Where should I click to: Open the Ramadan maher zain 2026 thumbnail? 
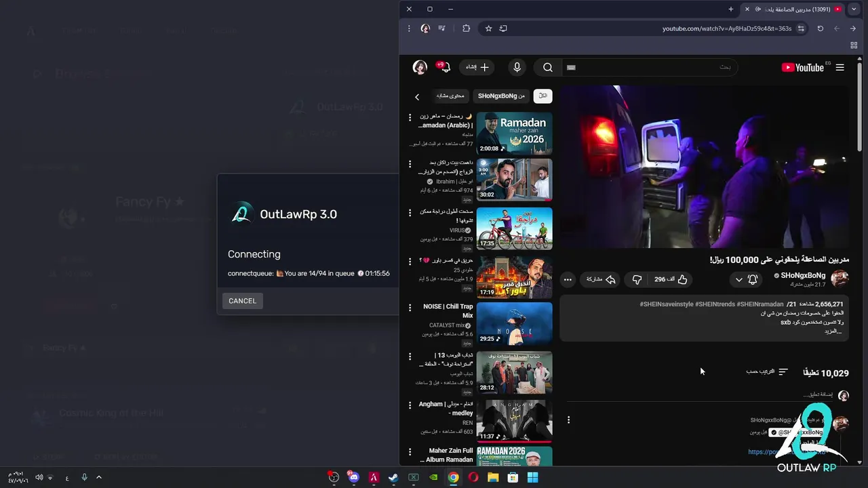point(514,134)
